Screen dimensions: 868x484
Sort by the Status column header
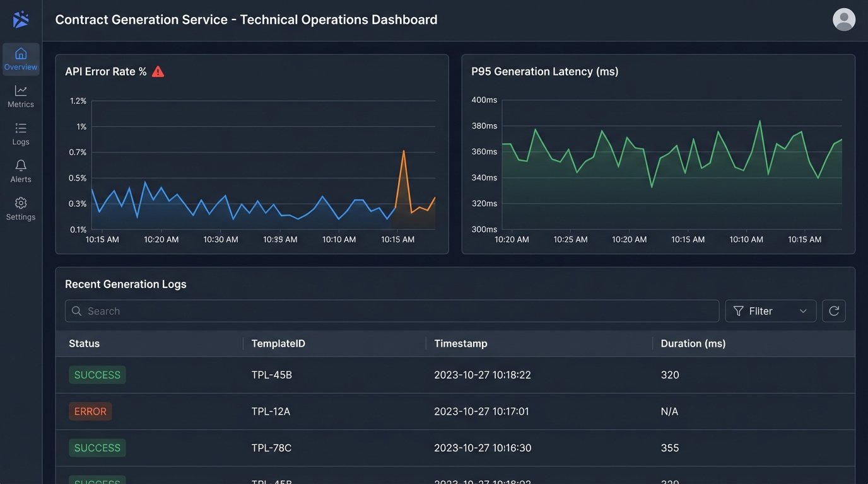pyautogui.click(x=85, y=343)
